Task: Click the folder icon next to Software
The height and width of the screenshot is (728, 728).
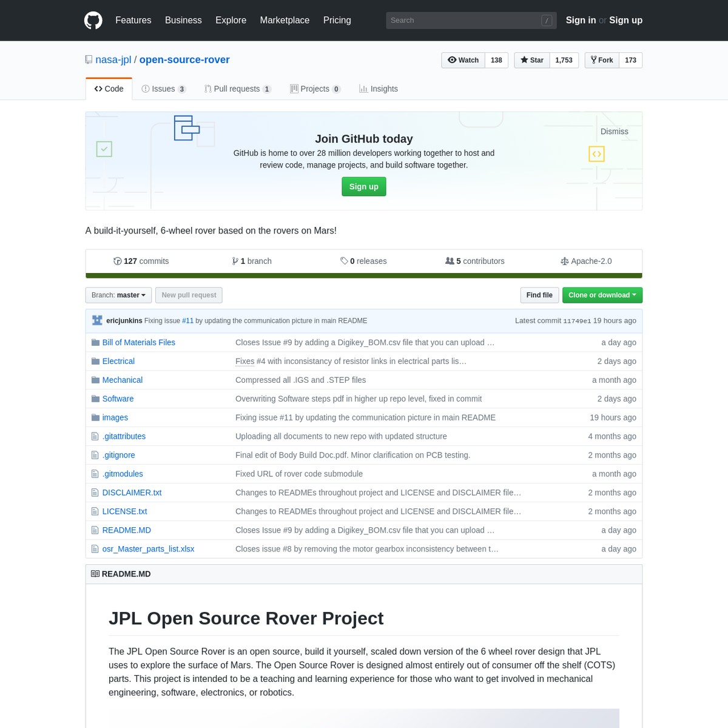Action: pyautogui.click(x=95, y=399)
